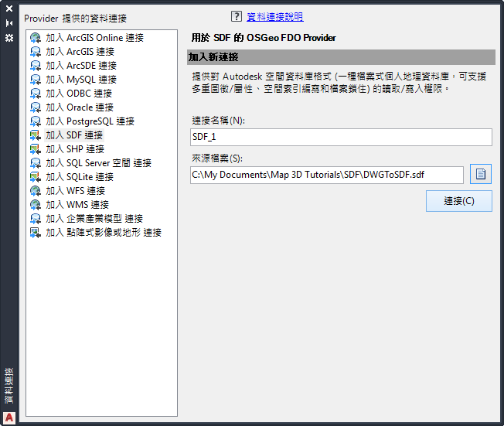Image resolution: width=504 pixels, height=426 pixels.
Task: Select 加入 ArcGIS Online 連接
Action: 94,38
